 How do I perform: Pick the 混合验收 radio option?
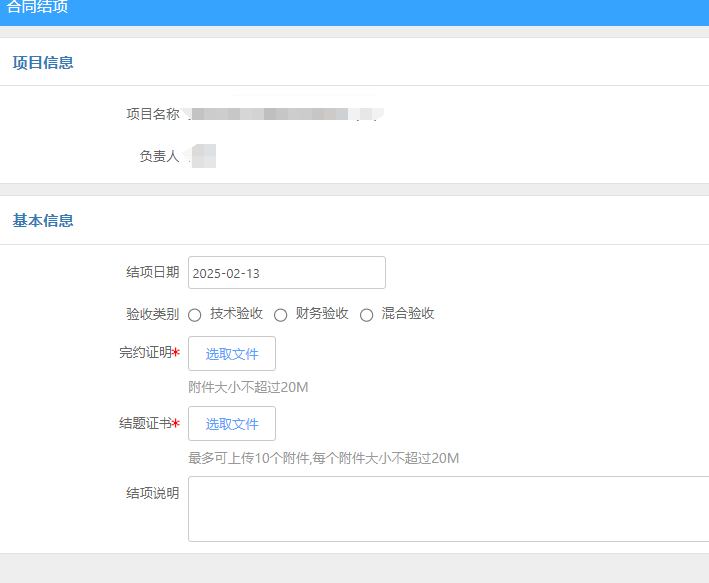tap(367, 315)
